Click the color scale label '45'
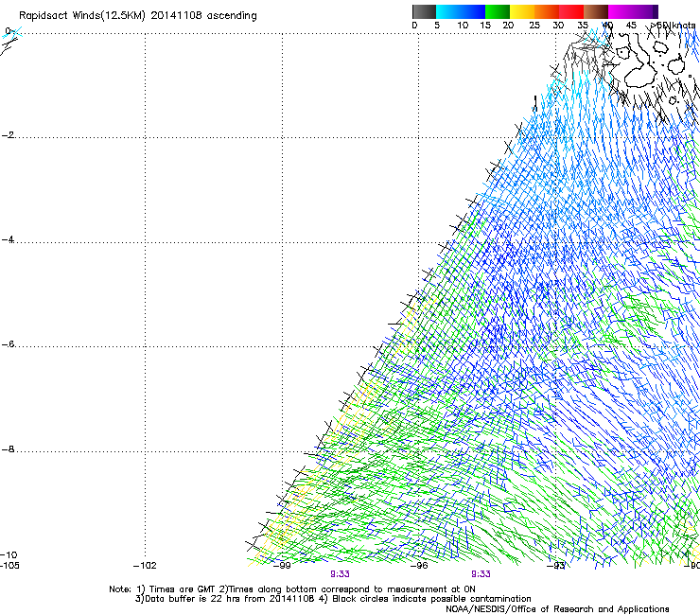Screen dimensions: 700x615 point(631,26)
